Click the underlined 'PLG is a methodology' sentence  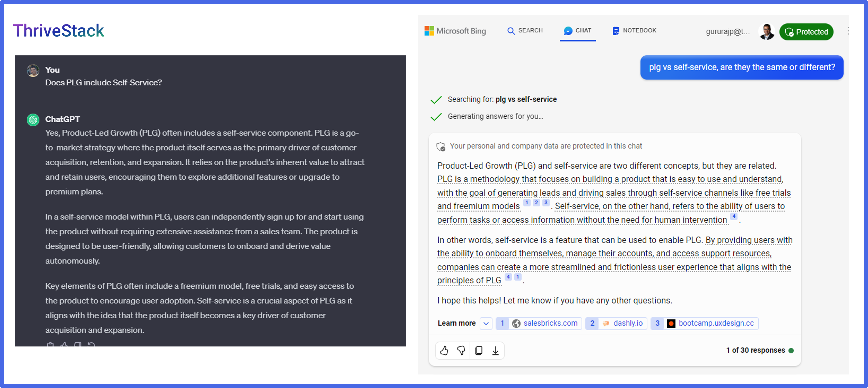pos(614,193)
